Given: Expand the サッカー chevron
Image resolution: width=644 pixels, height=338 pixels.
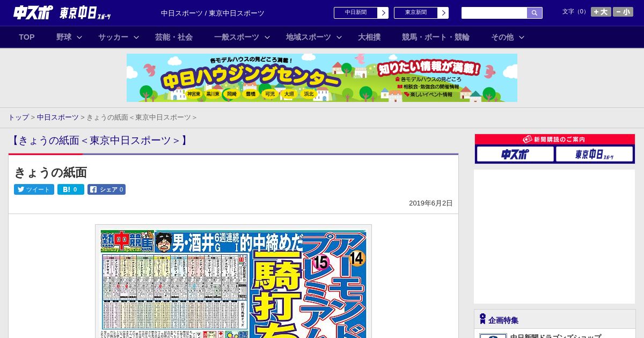Looking at the screenshot, I should pos(136,37).
